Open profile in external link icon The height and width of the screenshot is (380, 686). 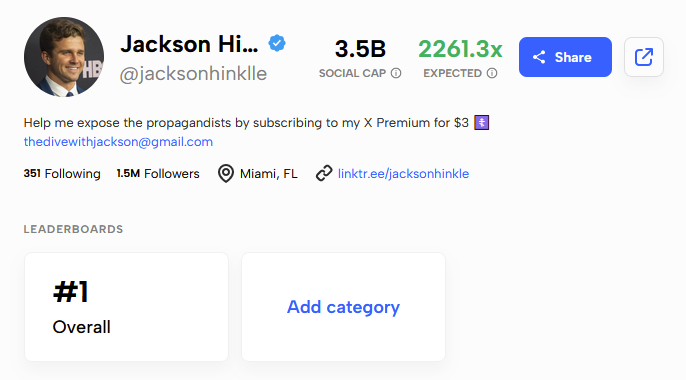[x=644, y=57]
